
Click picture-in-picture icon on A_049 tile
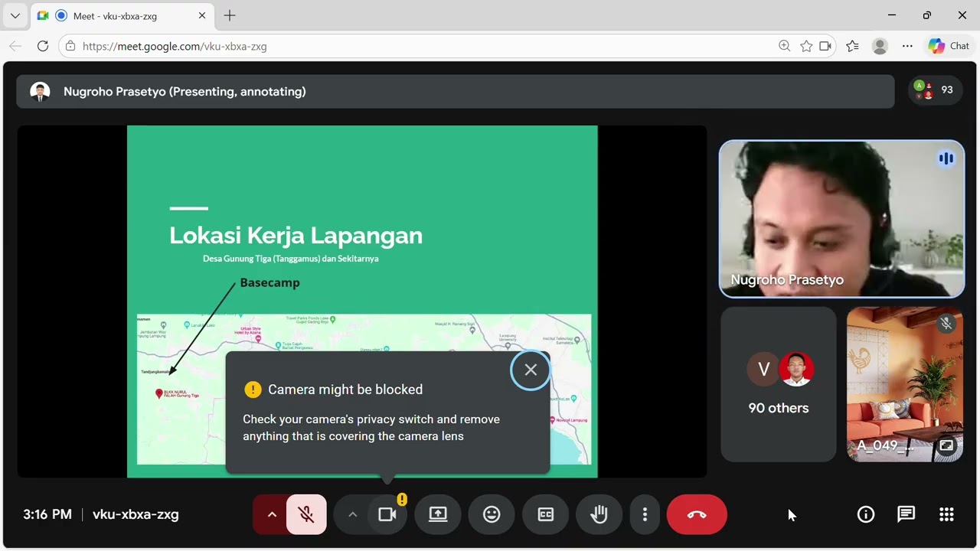[x=946, y=445]
